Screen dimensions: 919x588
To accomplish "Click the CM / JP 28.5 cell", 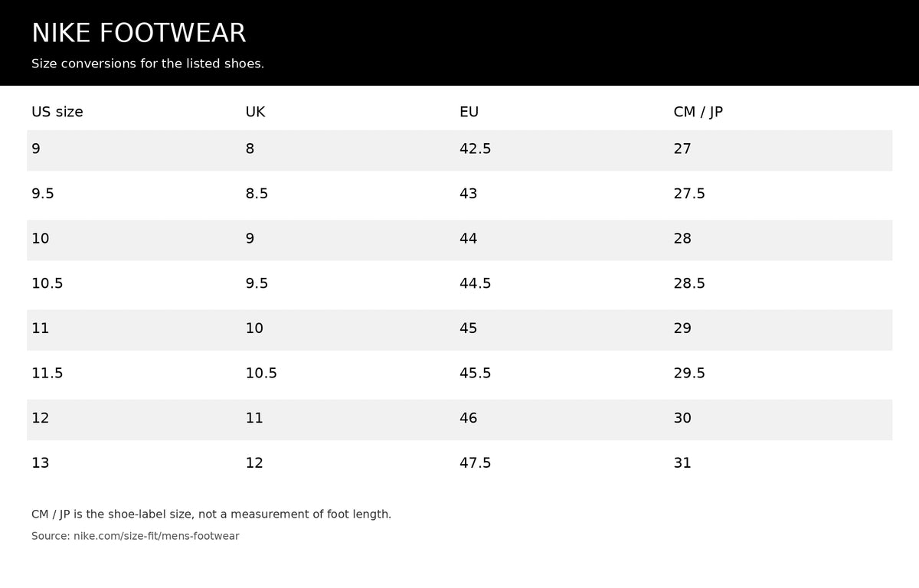I will pos(780,283).
